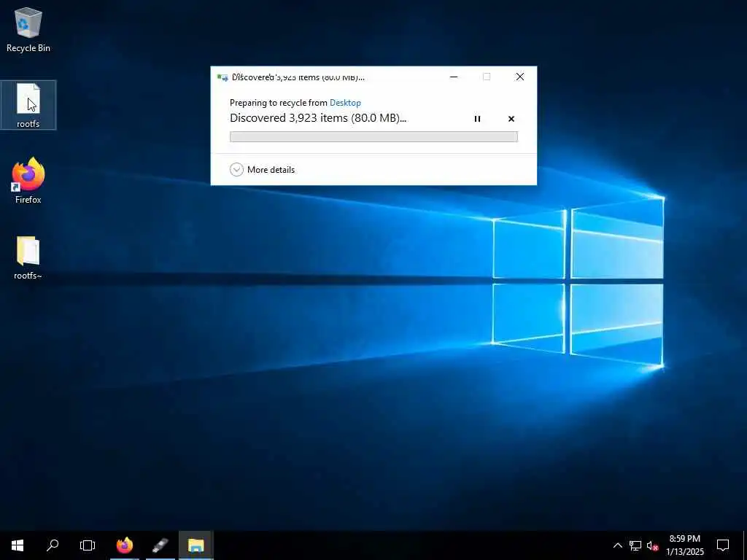Image resolution: width=747 pixels, height=560 pixels.
Task: Open the USB drive app on the taskbar
Action: pos(160,545)
